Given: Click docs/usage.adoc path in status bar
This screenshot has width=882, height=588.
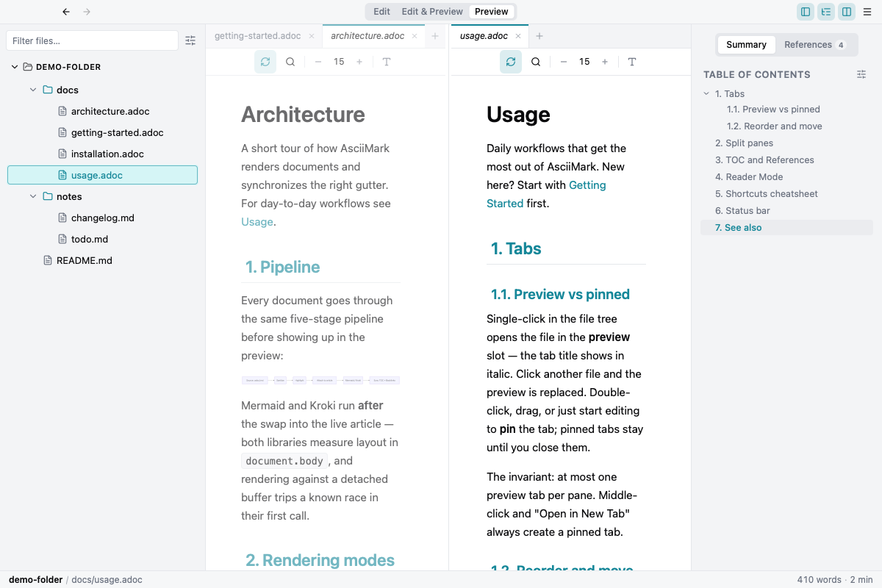Looking at the screenshot, I should 107,580.
